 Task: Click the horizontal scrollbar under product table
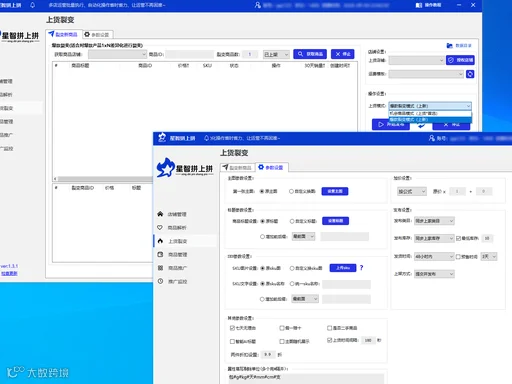pyautogui.click(x=104, y=179)
